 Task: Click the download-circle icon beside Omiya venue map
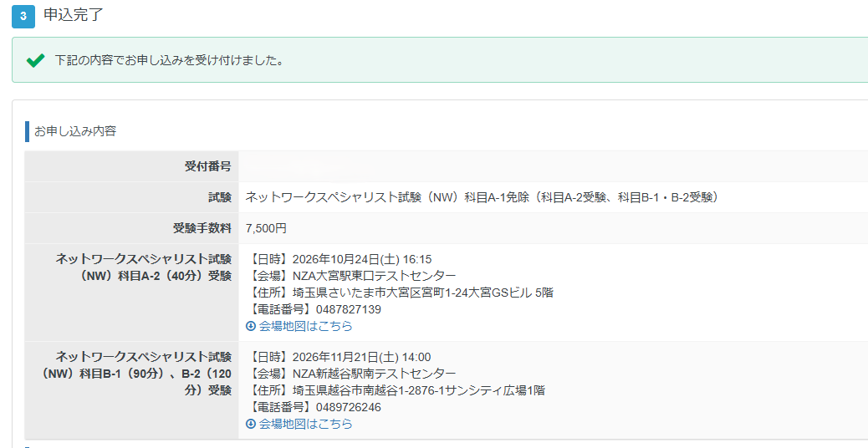251,326
